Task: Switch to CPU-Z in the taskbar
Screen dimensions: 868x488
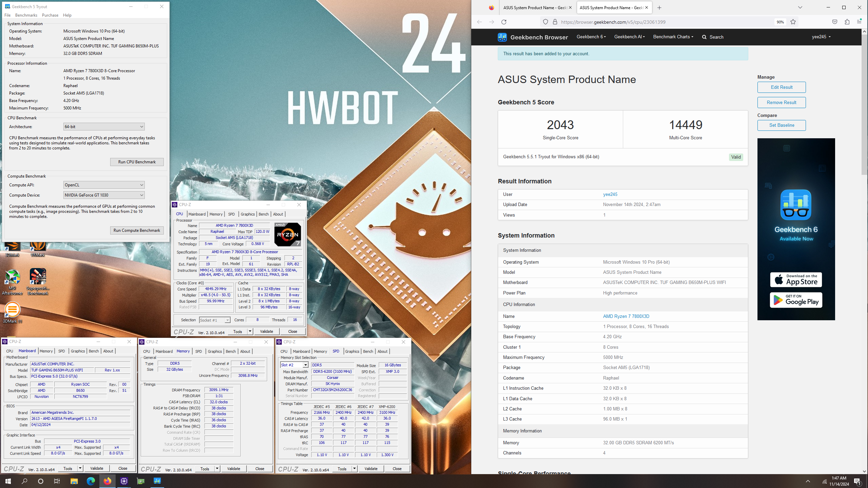Action: click(124, 481)
